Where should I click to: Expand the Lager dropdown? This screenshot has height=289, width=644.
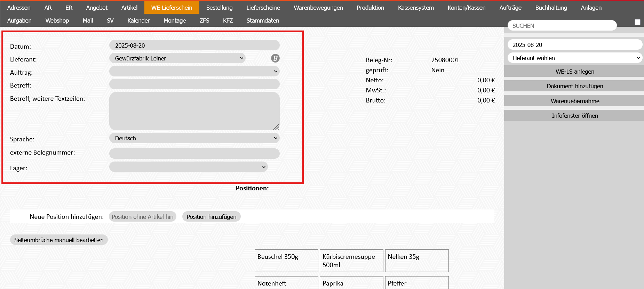[188, 167]
